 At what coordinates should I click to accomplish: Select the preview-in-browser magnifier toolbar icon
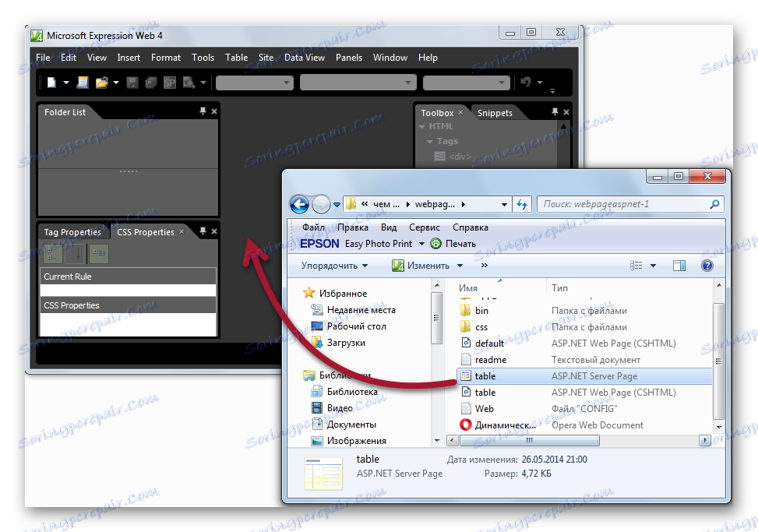(189, 82)
